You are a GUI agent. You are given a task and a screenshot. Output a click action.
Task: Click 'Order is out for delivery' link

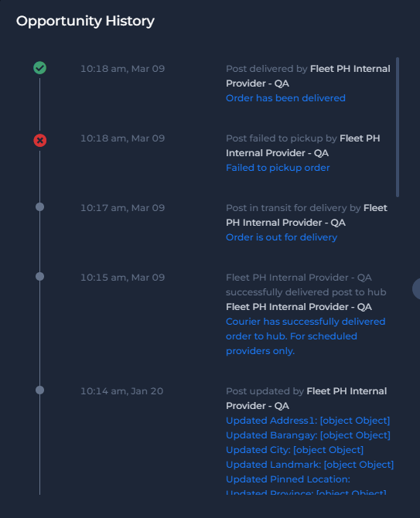click(x=282, y=237)
